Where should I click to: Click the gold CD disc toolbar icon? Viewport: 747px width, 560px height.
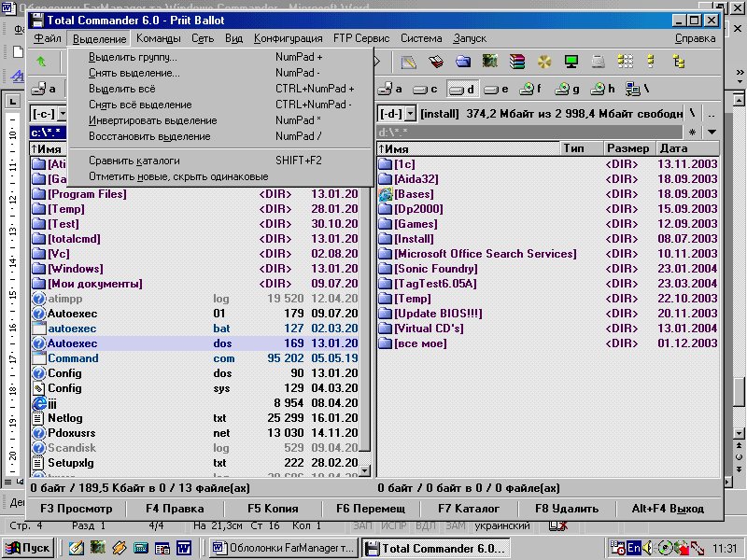click(x=544, y=62)
